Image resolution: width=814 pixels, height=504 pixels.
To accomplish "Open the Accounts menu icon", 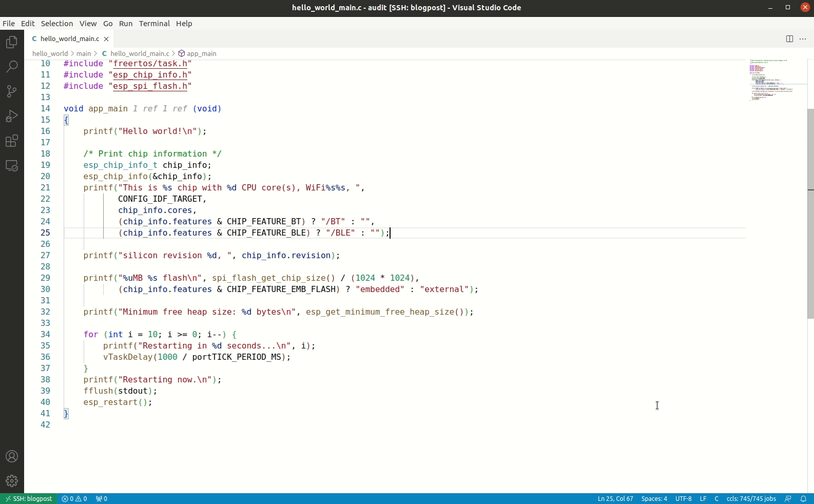I will (12, 456).
